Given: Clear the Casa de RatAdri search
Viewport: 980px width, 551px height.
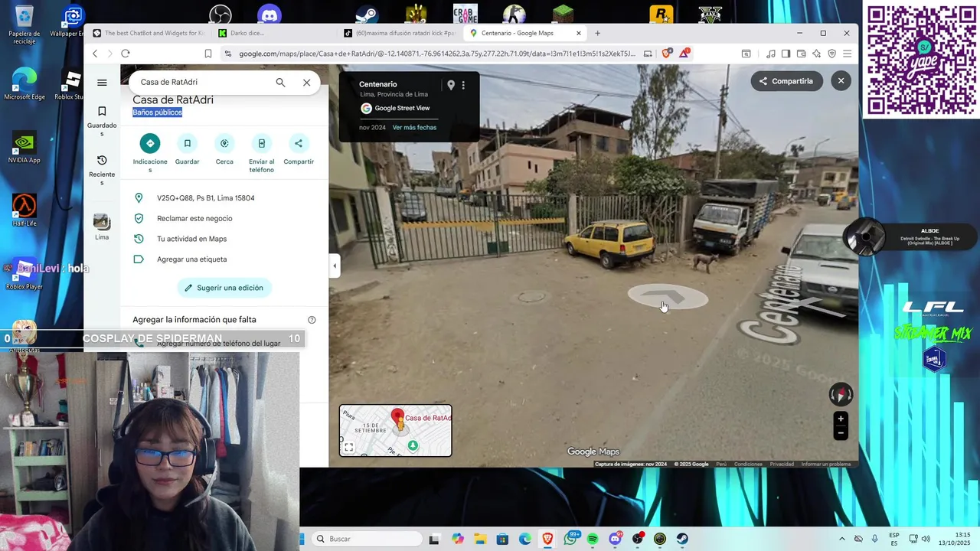Looking at the screenshot, I should (x=306, y=83).
